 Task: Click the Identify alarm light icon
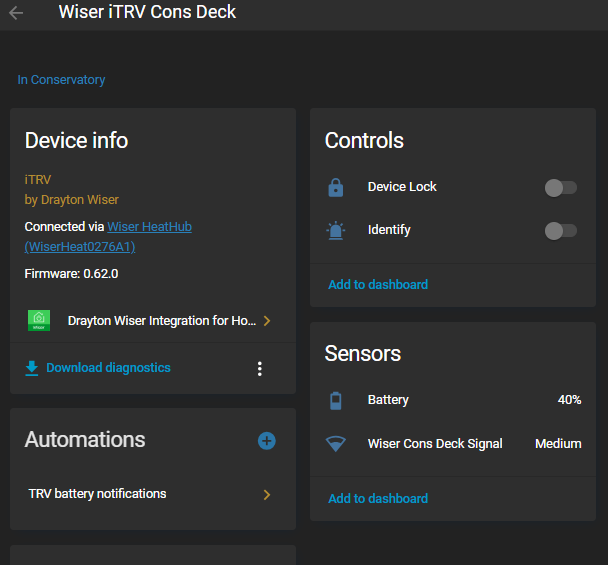click(x=336, y=231)
